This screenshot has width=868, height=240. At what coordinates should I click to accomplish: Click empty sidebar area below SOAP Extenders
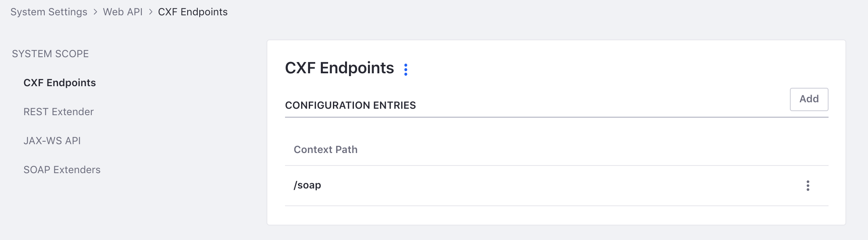point(121,205)
